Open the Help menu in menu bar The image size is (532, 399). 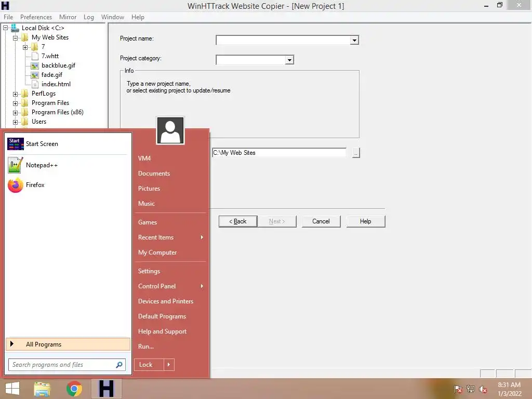(x=138, y=17)
